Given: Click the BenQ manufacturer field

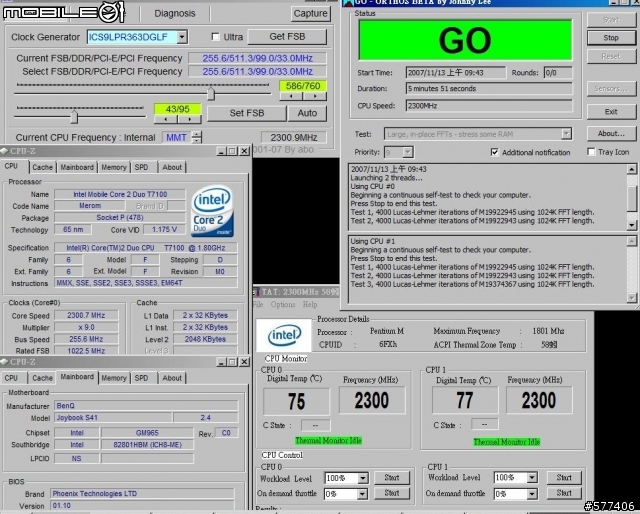Looking at the screenshot, I should [146, 405].
